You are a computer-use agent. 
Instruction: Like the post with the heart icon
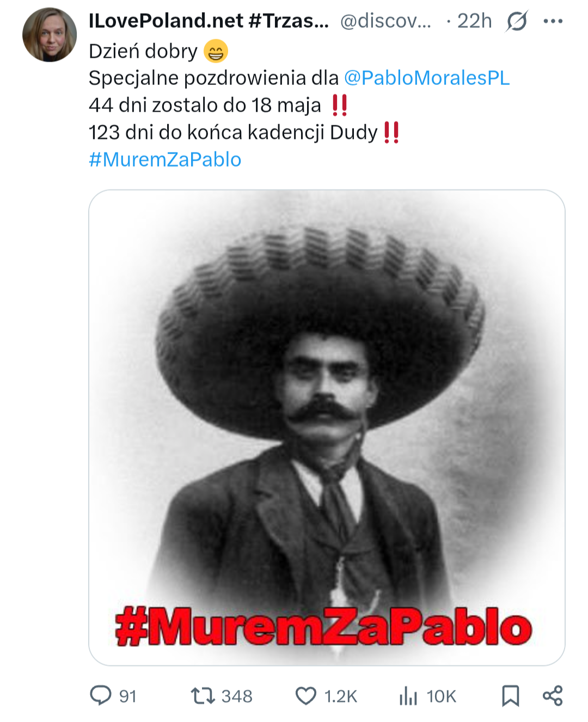tap(306, 696)
